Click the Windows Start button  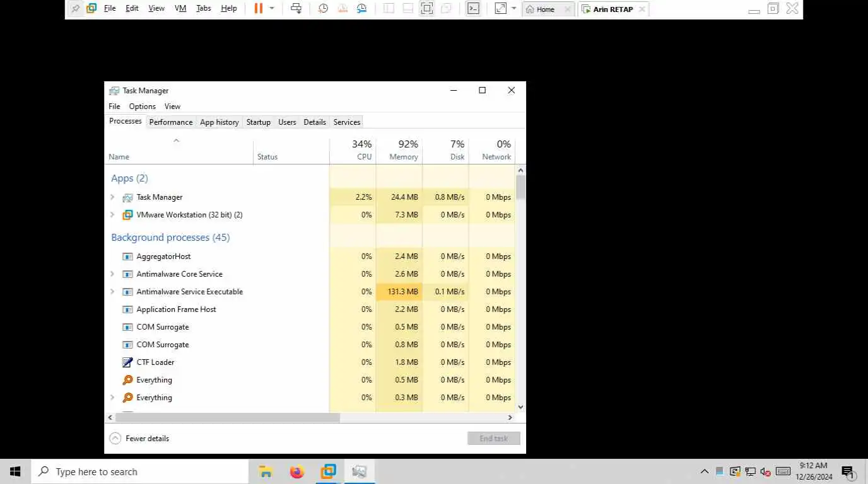[x=15, y=471]
